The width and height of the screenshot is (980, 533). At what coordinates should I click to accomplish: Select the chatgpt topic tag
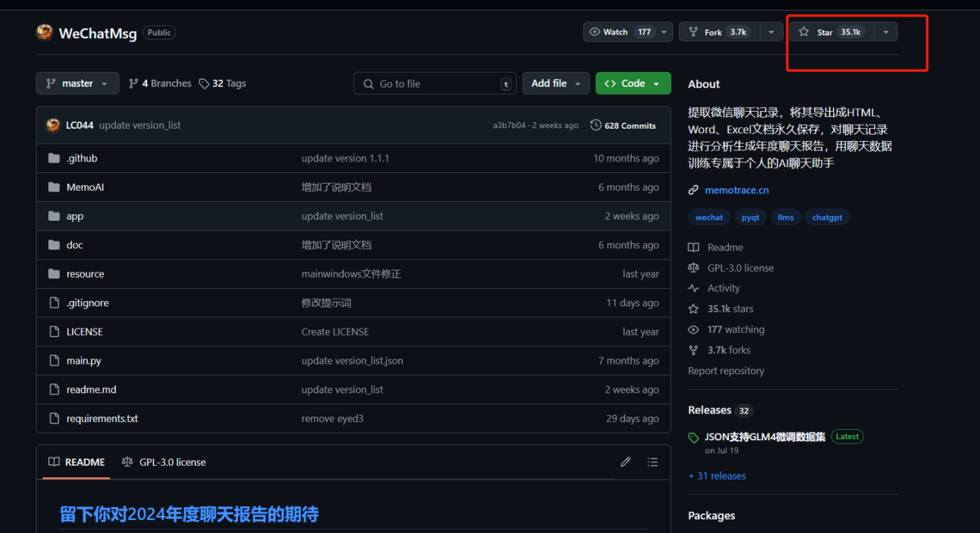(x=827, y=217)
